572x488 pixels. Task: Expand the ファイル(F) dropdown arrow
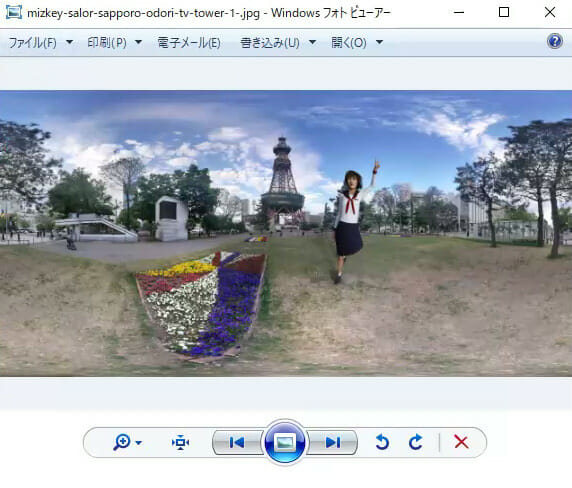[x=69, y=42]
